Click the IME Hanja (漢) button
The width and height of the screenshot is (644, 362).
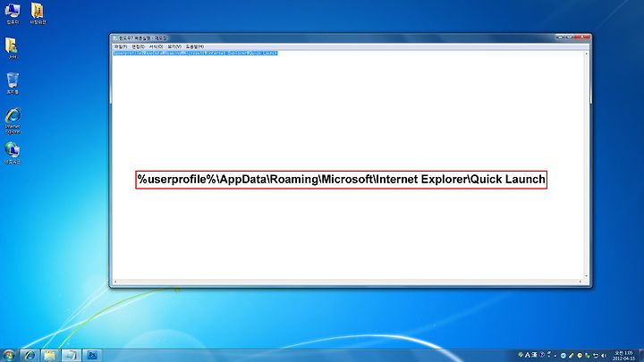pos(534,355)
